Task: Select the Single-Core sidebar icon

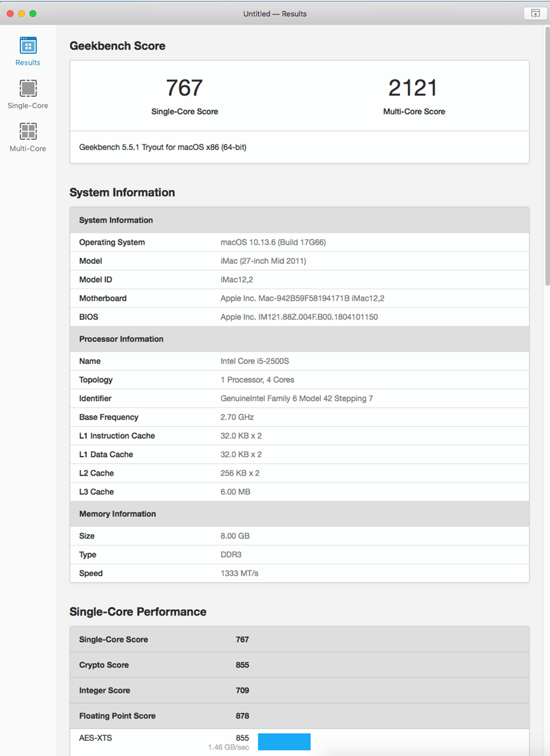Action: pyautogui.click(x=28, y=89)
